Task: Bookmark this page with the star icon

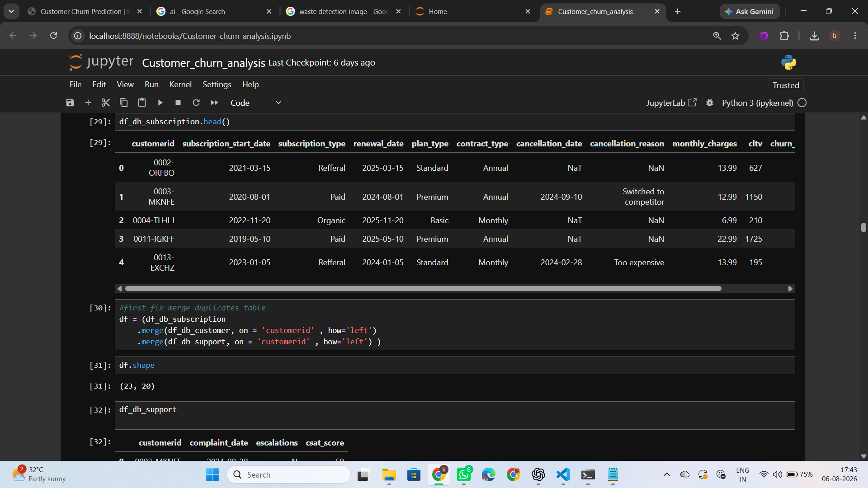Action: (x=736, y=36)
